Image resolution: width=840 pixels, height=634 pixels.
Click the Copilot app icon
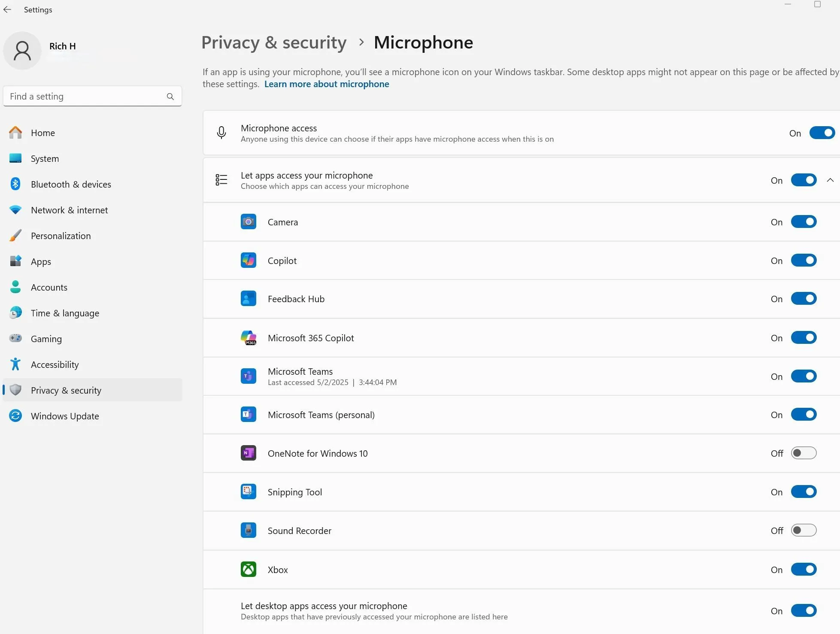[x=248, y=260]
